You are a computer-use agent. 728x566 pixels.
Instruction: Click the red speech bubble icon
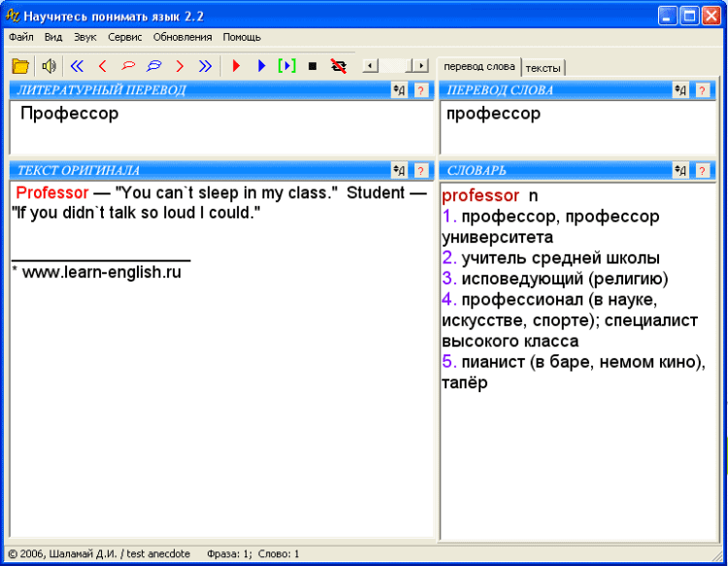[128, 66]
